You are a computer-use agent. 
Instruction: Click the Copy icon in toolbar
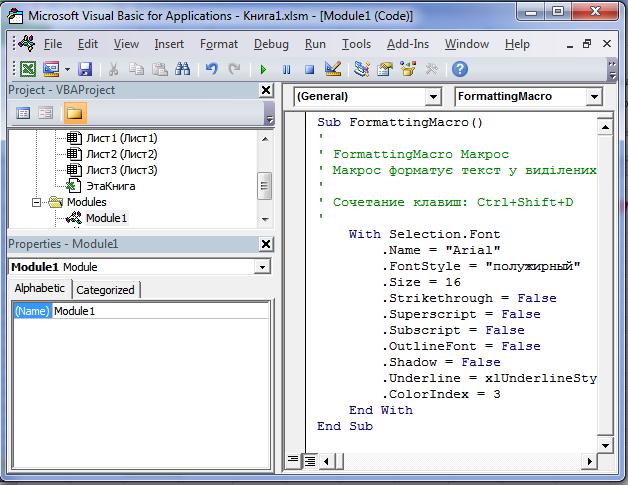[137, 69]
